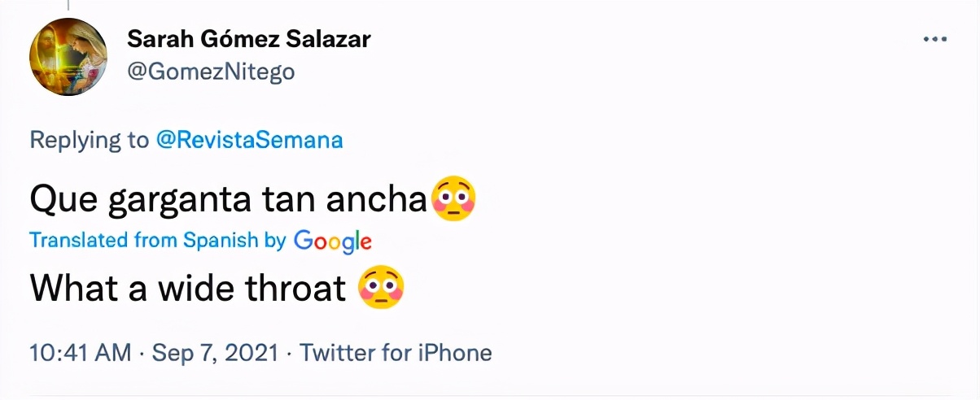The width and height of the screenshot is (980, 400).
Task: Click the Sep 7, 2021 date
Action: 214,353
